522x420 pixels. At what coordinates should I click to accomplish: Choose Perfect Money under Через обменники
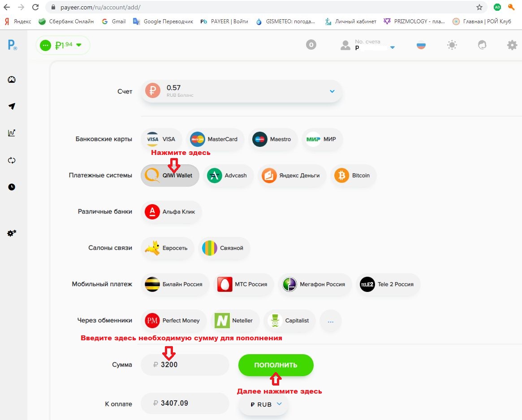pos(174,320)
